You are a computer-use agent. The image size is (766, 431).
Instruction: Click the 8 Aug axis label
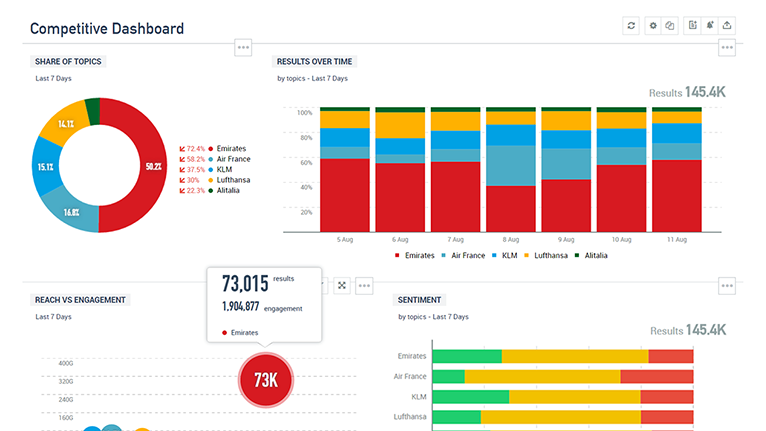click(511, 239)
